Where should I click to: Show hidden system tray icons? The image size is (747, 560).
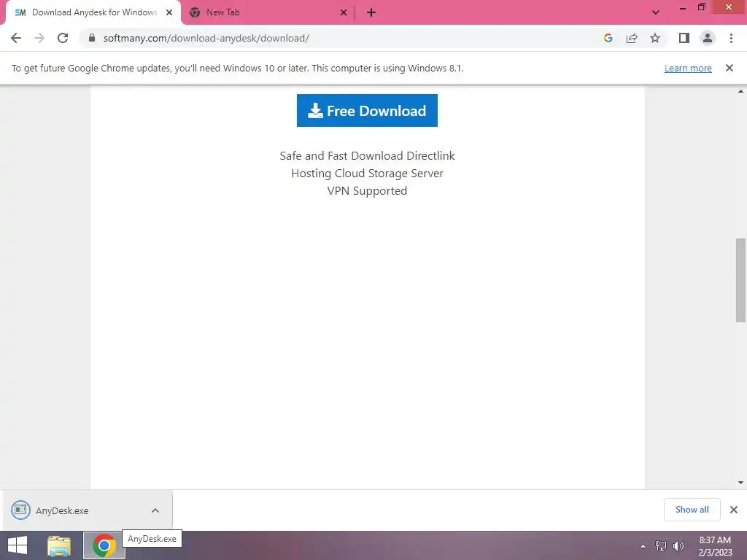coord(643,546)
